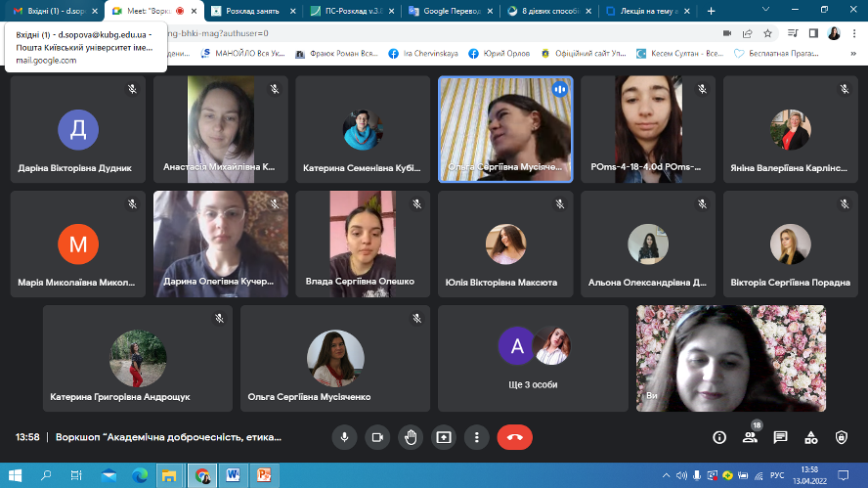The height and width of the screenshot is (488, 868).
Task: Toggle the microphone in Meet controls
Action: point(344,437)
